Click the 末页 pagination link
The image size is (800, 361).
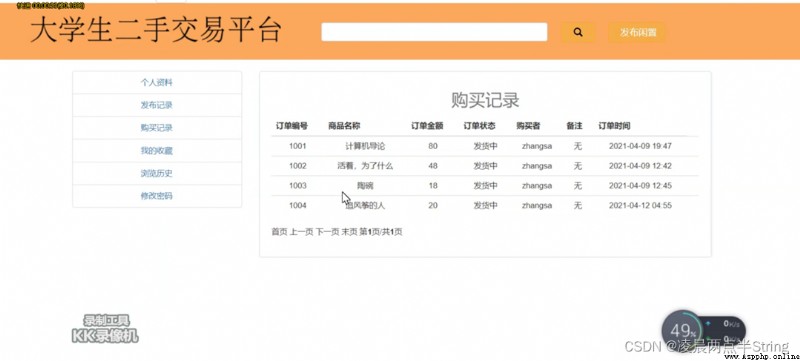point(349,232)
